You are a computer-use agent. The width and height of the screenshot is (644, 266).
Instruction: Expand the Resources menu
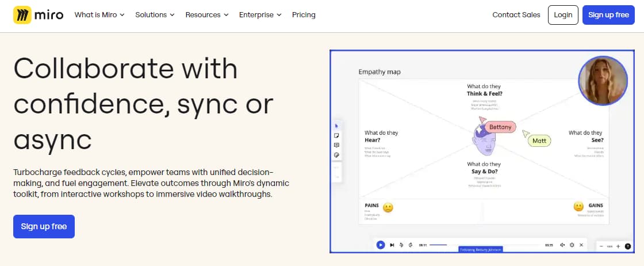click(207, 15)
